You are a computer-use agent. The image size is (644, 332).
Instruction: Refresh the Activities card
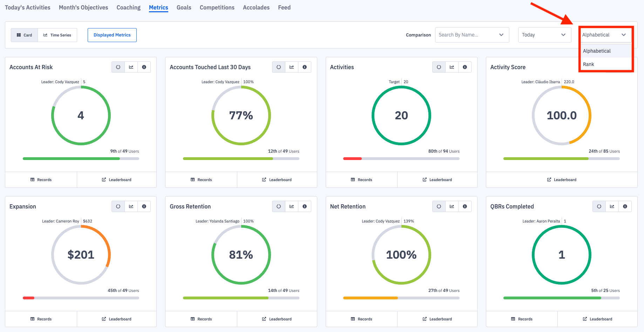click(439, 67)
